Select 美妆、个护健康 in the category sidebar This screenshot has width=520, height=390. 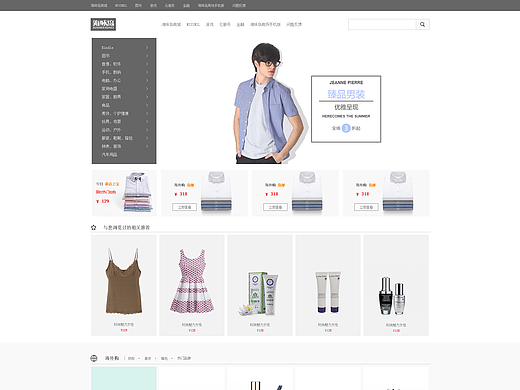pyautogui.click(x=115, y=113)
